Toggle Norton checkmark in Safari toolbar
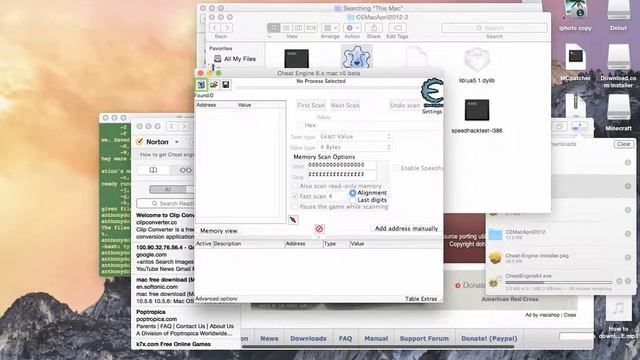This screenshot has height=360, width=640. click(x=140, y=142)
